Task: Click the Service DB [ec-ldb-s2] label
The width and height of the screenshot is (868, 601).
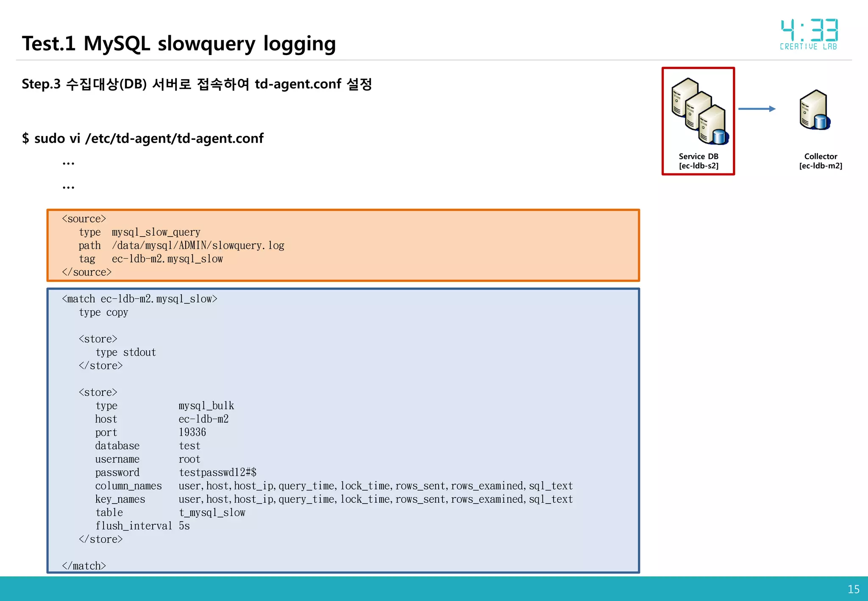Action: [x=698, y=161]
